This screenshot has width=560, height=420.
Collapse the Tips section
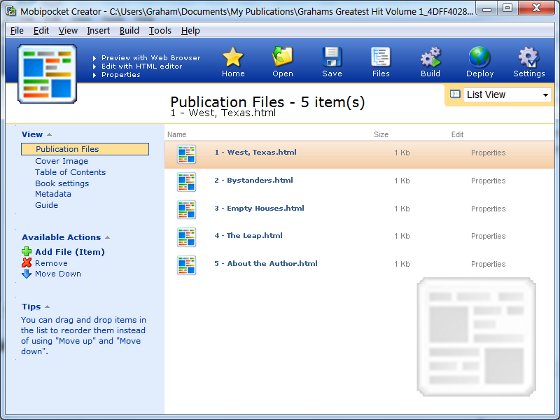[x=47, y=307]
